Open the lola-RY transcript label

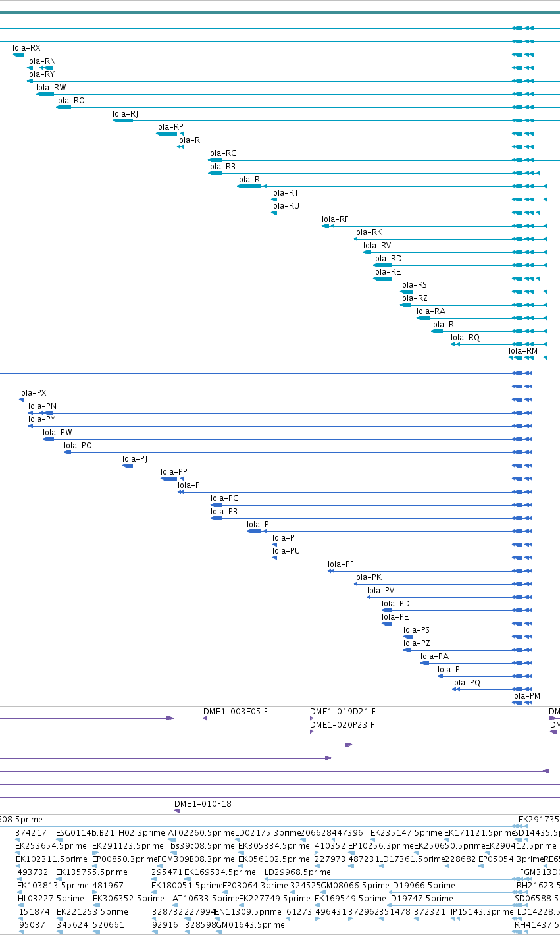click(x=41, y=74)
